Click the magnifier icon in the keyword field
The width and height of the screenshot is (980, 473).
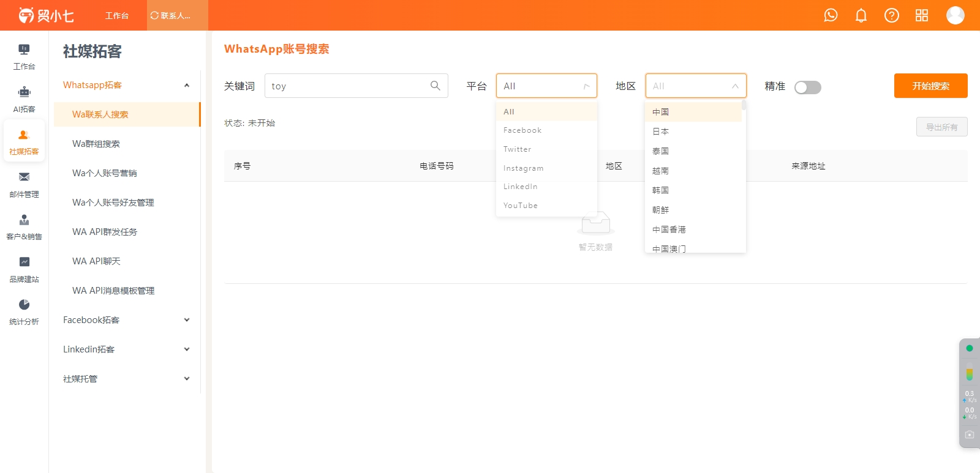pyautogui.click(x=435, y=86)
